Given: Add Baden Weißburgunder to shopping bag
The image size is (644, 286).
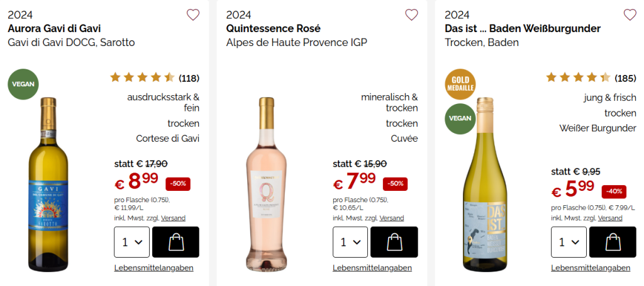Looking at the screenshot, I should pyautogui.click(x=612, y=242).
